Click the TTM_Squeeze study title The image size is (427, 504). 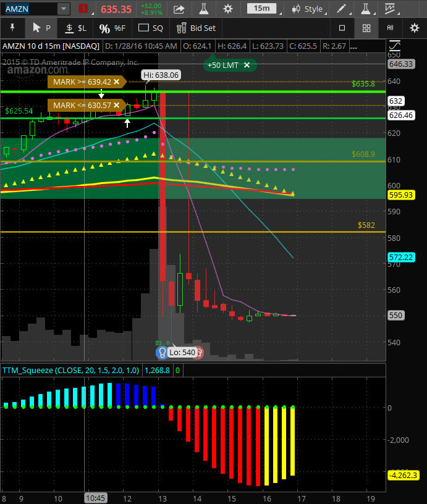coord(70,371)
